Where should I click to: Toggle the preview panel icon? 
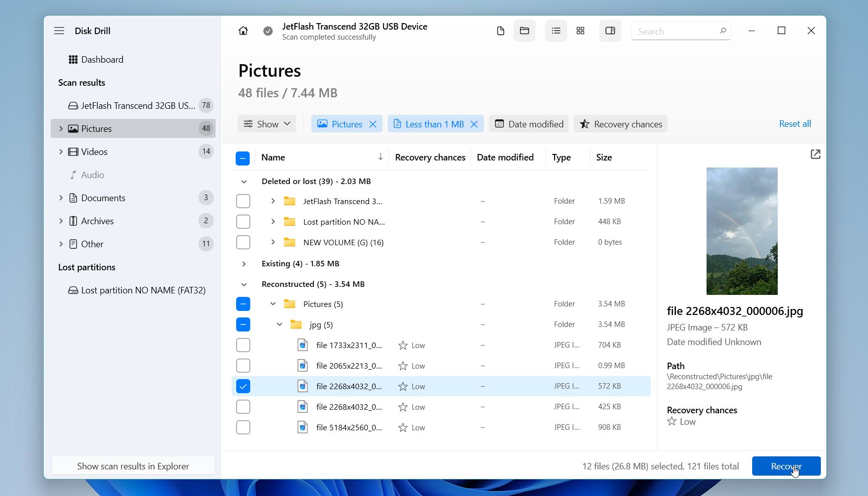coord(610,31)
